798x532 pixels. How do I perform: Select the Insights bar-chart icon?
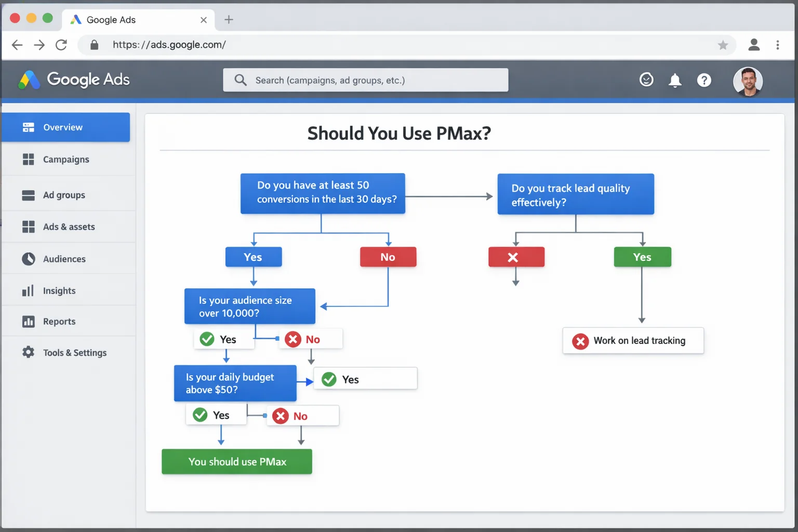tap(28, 290)
